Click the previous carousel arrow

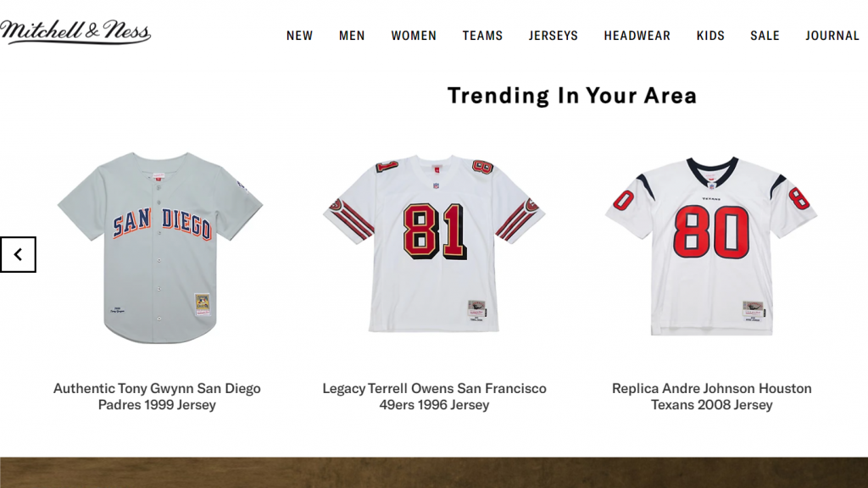[x=19, y=254]
